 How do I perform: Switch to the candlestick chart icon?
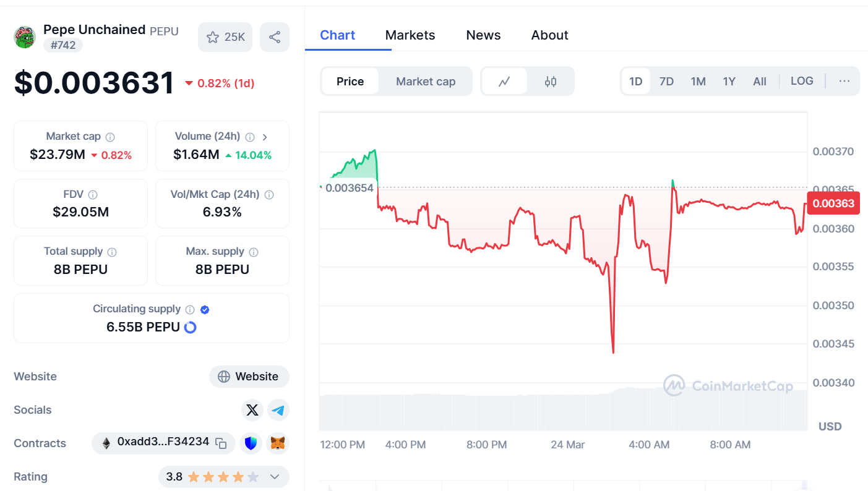pos(551,81)
